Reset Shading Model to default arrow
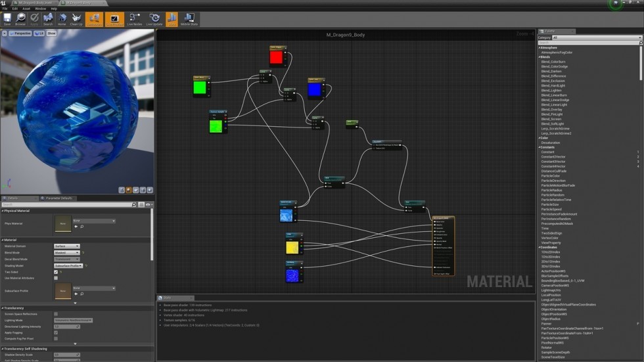644x362 pixels. point(86,266)
